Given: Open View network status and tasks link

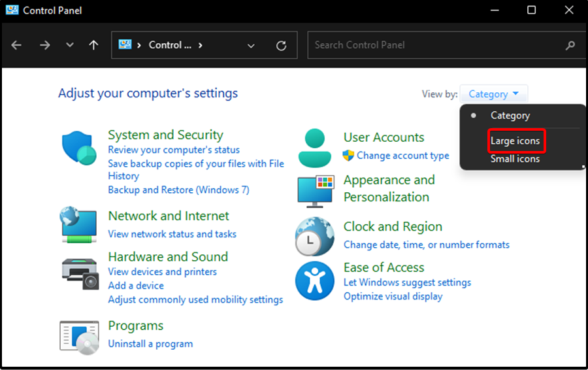Looking at the screenshot, I should [x=172, y=234].
